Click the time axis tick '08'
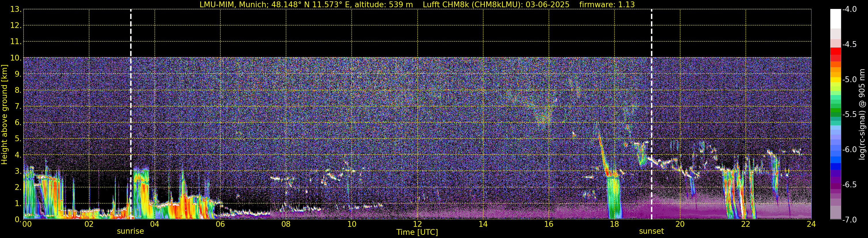 (x=286, y=224)
